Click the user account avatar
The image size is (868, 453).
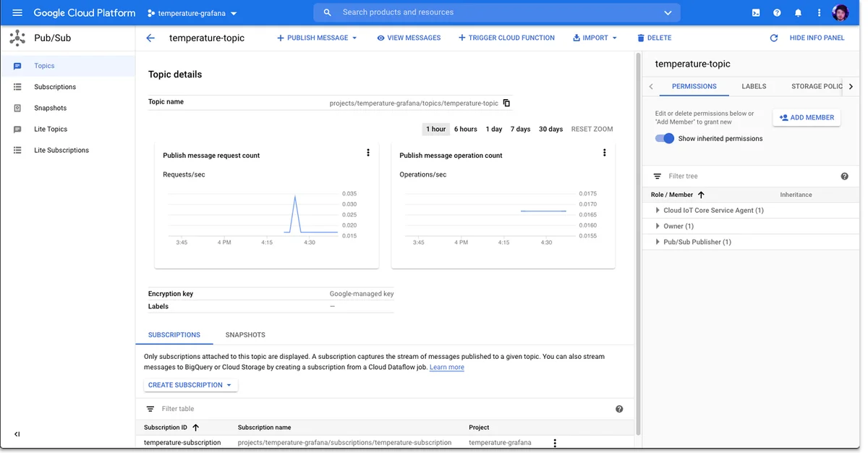(841, 13)
